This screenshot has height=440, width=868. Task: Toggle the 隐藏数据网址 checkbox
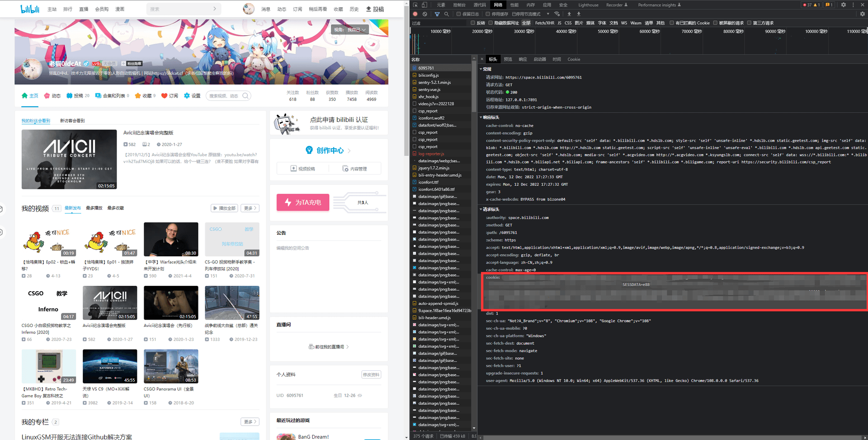click(491, 23)
